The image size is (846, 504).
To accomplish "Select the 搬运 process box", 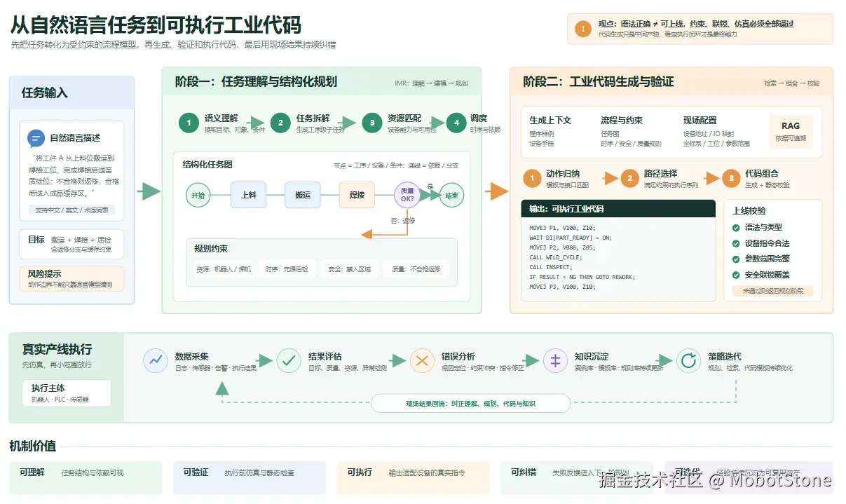I will [x=303, y=195].
